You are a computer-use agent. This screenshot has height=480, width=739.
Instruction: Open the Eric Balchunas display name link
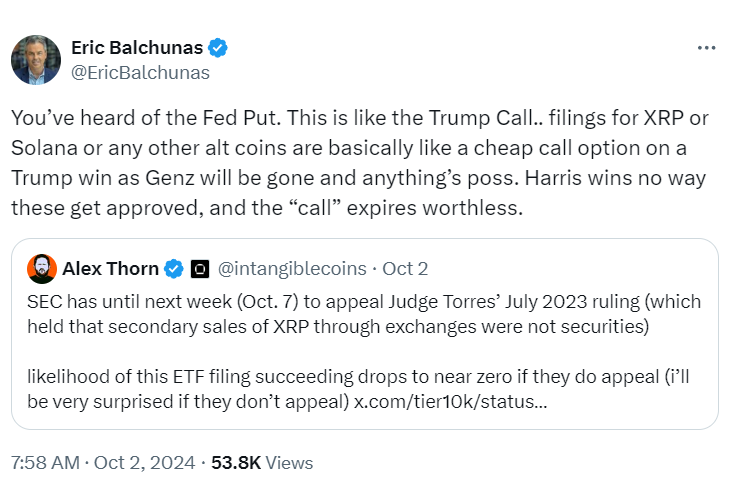pyautogui.click(x=137, y=47)
